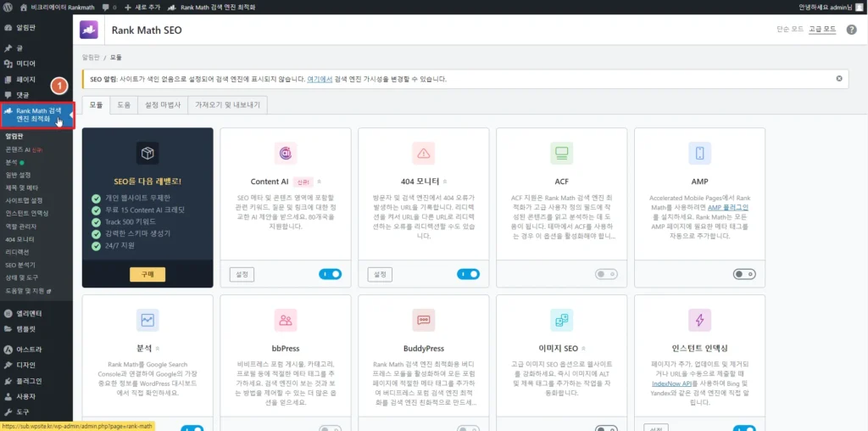Image resolution: width=868 pixels, height=431 pixels.
Task: Click 알림판 in the breadcrumb
Action: [x=91, y=57]
